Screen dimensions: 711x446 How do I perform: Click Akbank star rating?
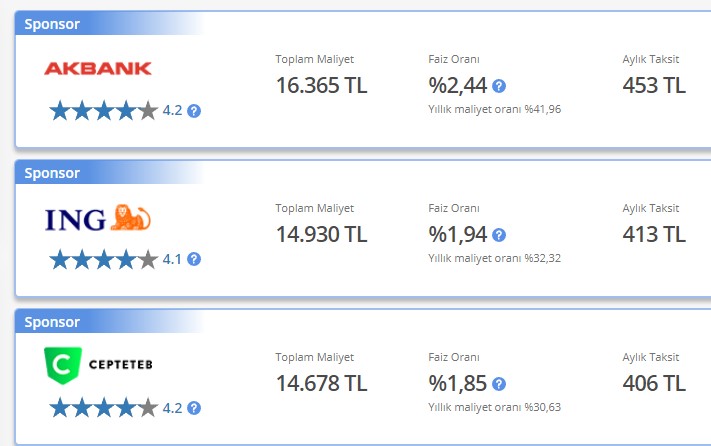click(103, 111)
